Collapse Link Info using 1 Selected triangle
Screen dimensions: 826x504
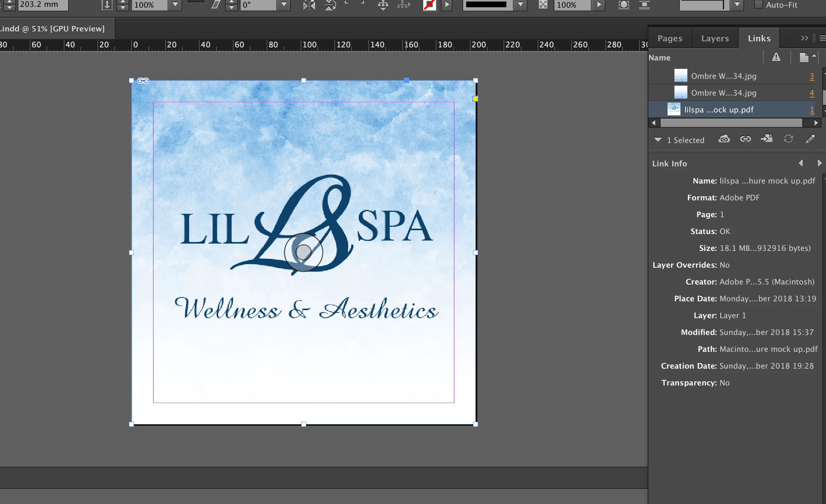tap(658, 140)
